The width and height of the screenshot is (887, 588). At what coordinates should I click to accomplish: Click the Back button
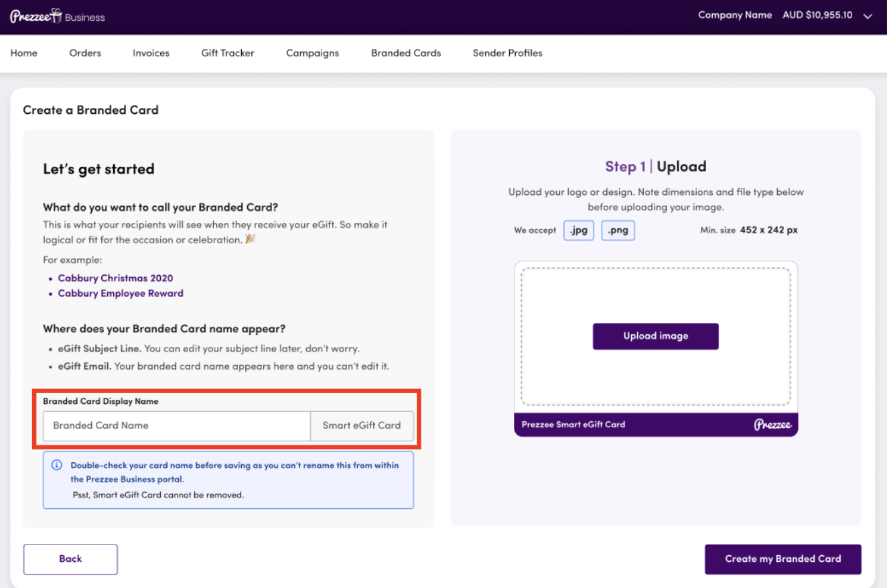click(70, 559)
